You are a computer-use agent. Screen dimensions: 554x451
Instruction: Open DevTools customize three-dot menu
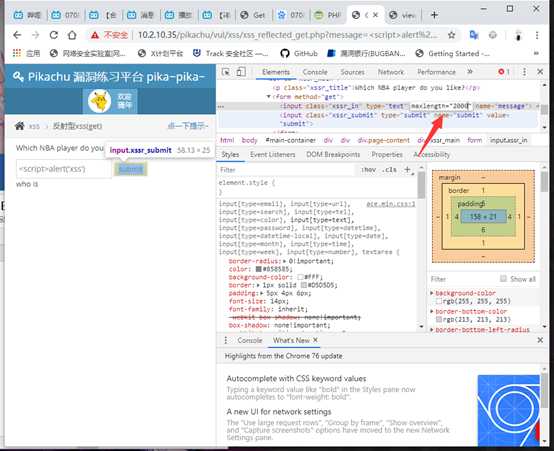click(x=524, y=72)
